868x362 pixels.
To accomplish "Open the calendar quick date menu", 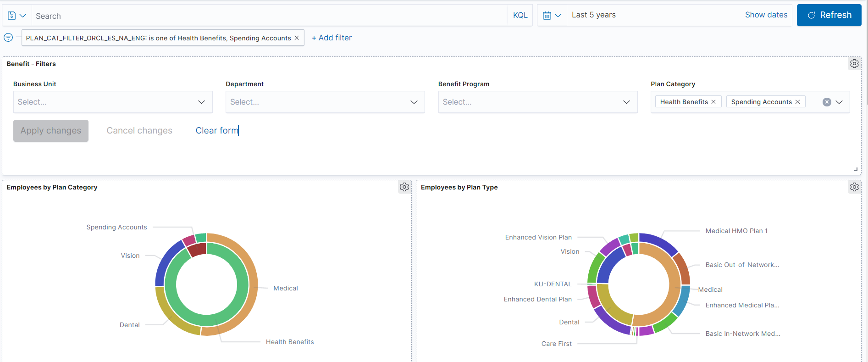I will [x=552, y=16].
